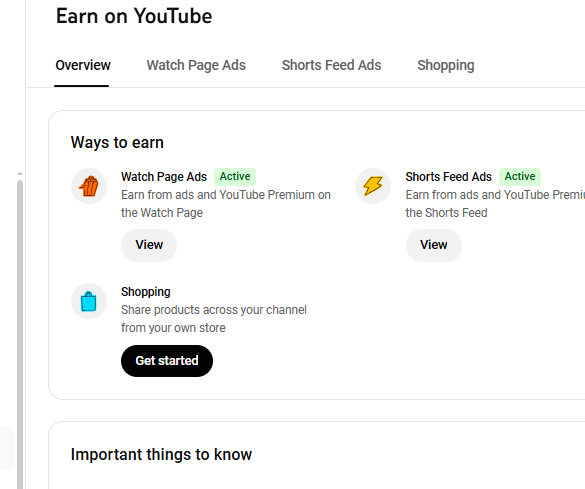Click the Shopping heading in Ways to earn
The height and width of the screenshot is (489, 585).
tap(146, 292)
